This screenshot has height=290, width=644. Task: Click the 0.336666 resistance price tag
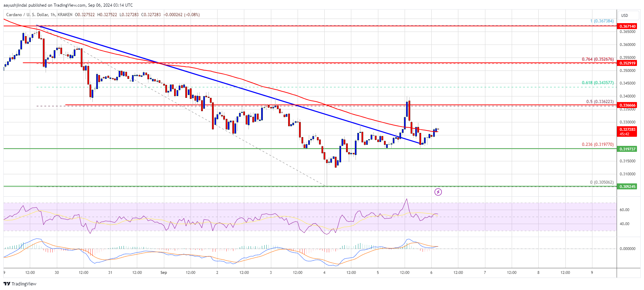point(627,105)
